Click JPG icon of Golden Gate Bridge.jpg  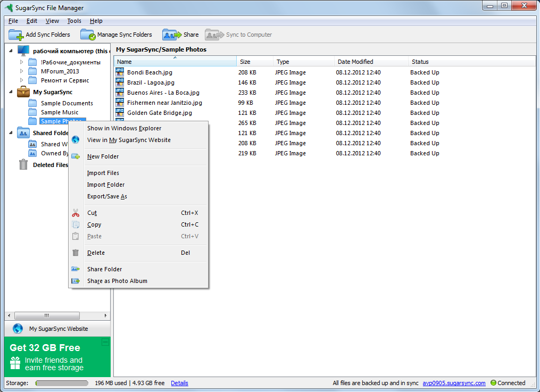click(120, 113)
